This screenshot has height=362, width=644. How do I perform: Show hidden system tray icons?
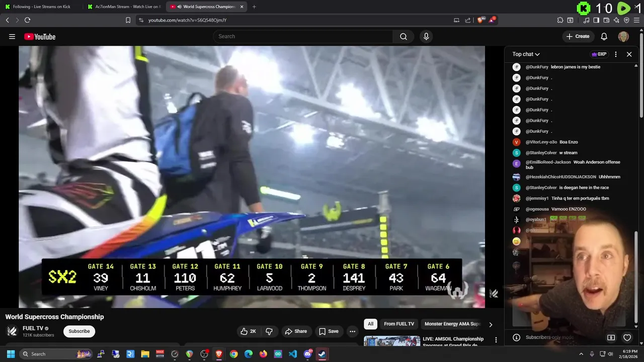coord(581,354)
